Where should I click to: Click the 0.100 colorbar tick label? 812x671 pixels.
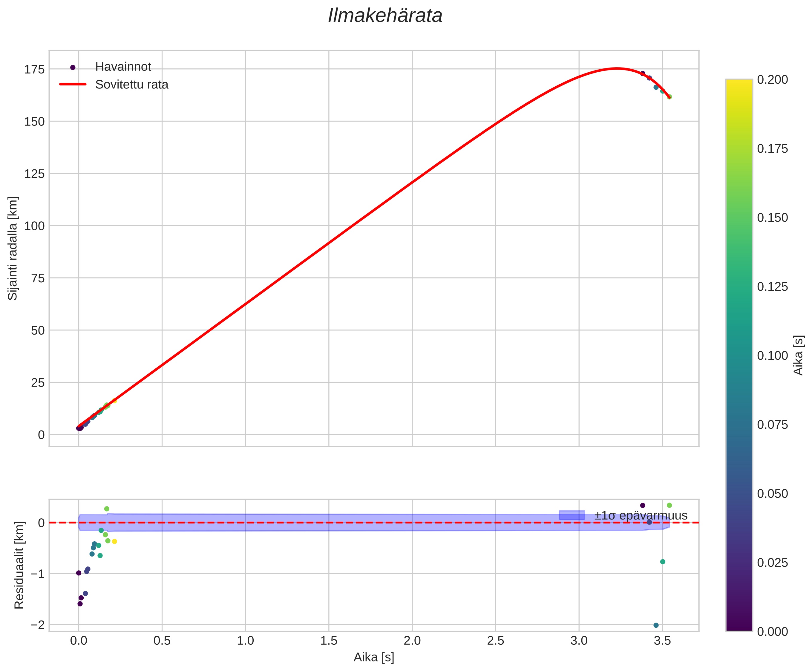pos(772,356)
